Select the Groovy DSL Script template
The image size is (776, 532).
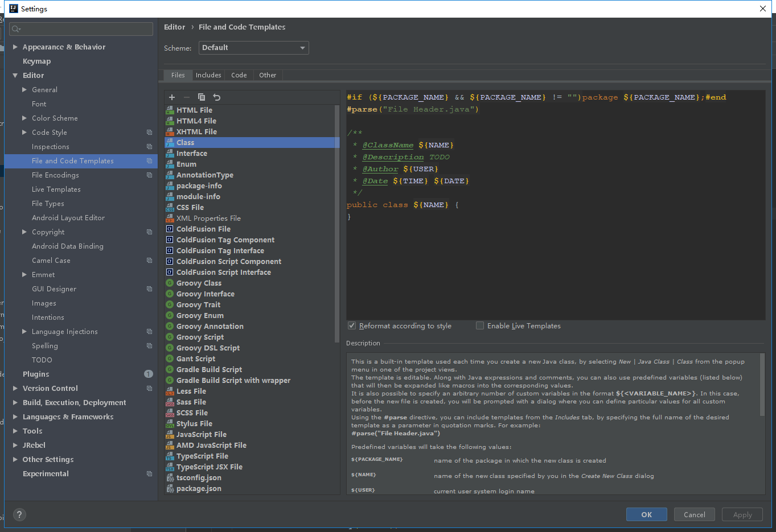pos(208,348)
